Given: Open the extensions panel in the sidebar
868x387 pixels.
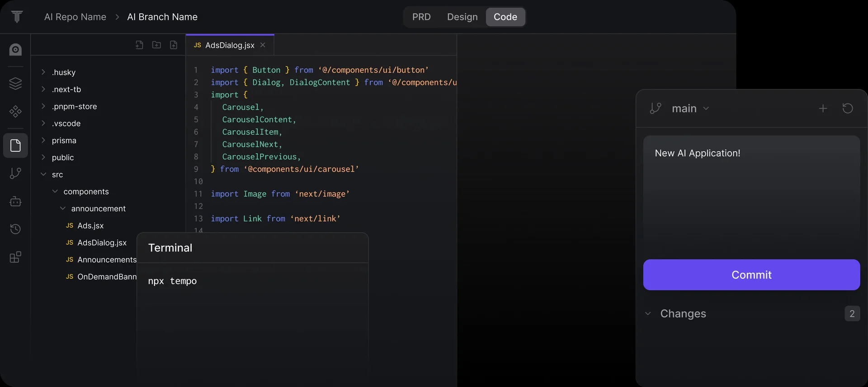Looking at the screenshot, I should click(x=15, y=257).
